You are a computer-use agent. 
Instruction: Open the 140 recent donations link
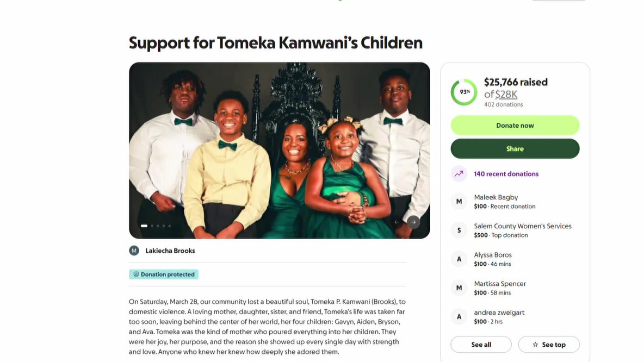point(506,174)
